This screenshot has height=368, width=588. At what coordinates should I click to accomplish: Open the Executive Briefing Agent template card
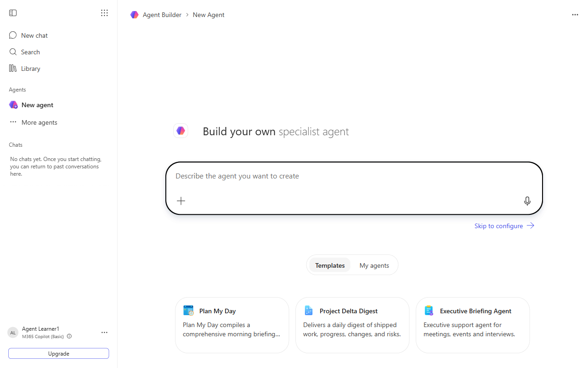click(473, 325)
